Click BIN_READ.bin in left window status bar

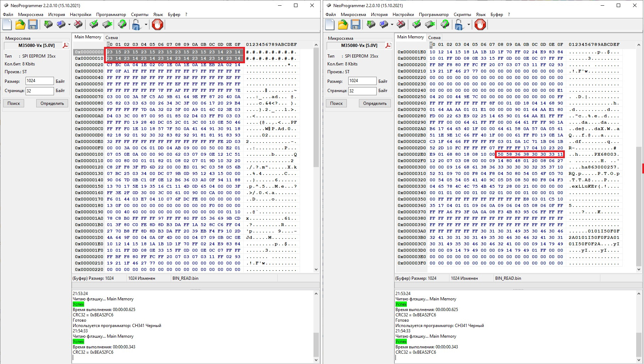(x=185, y=278)
